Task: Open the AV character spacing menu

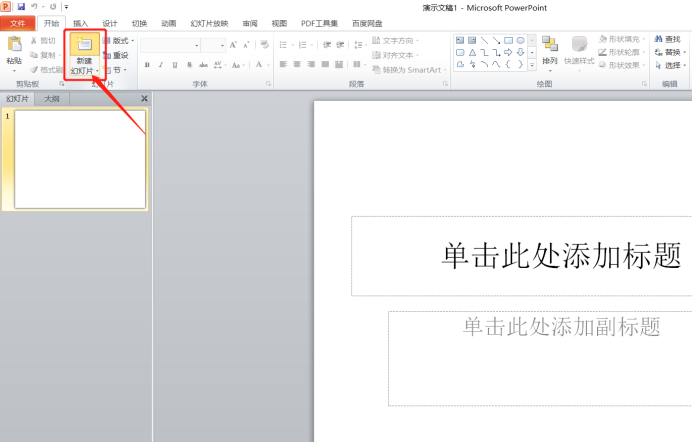Action: (219, 65)
